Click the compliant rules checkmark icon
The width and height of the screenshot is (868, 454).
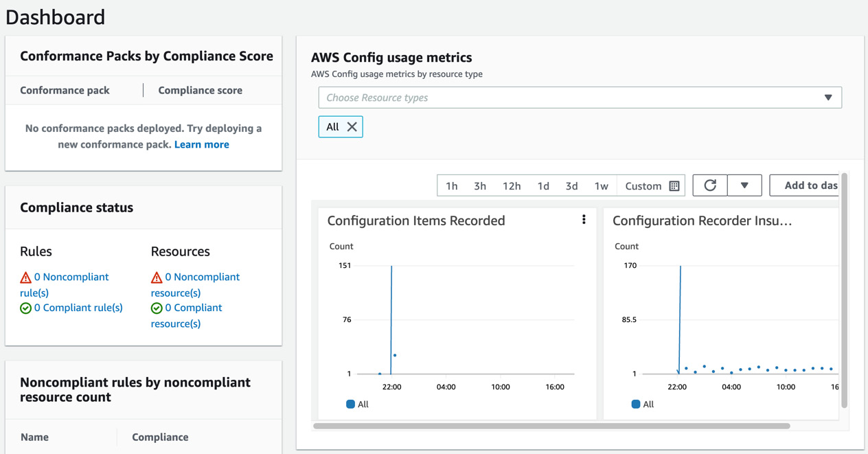click(x=25, y=308)
